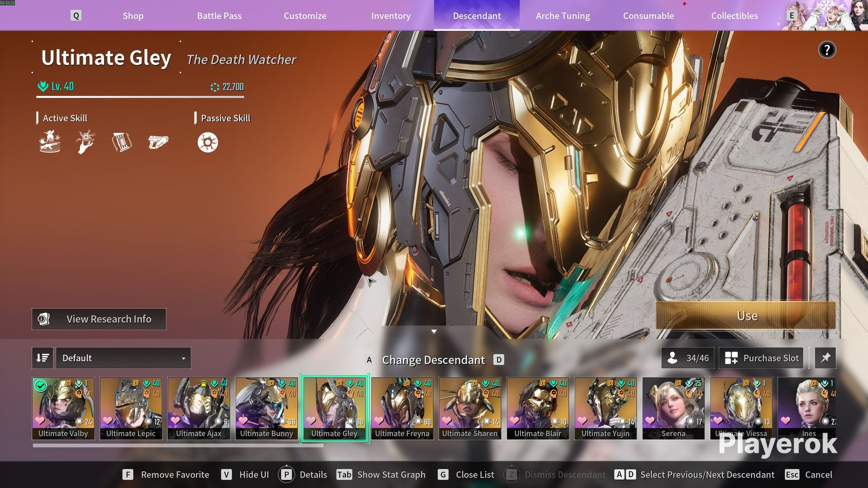Click the 34/46 descendant slot counter
The image size is (868, 488).
tap(688, 358)
